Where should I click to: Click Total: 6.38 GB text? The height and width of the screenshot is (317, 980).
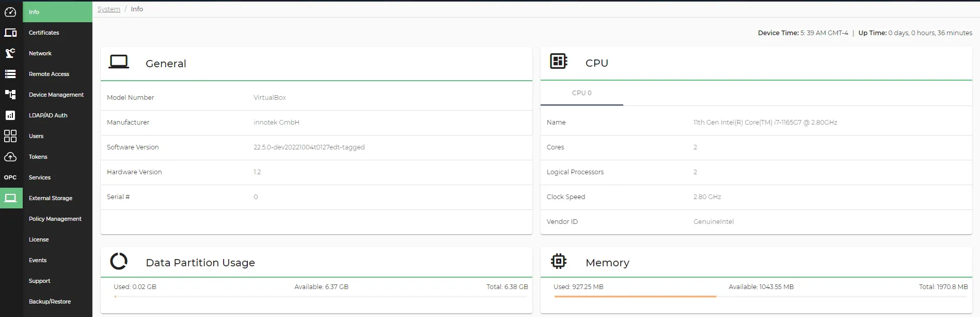[507, 287]
